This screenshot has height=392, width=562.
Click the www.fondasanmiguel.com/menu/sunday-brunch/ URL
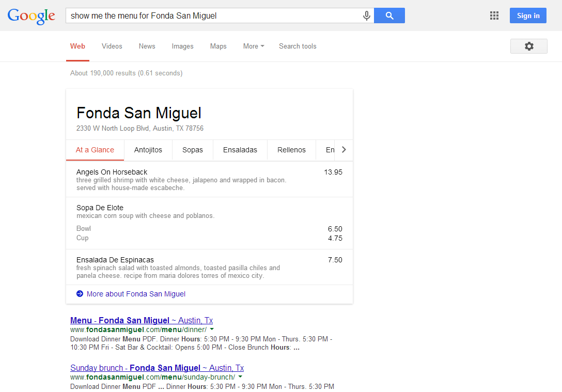[x=153, y=377]
